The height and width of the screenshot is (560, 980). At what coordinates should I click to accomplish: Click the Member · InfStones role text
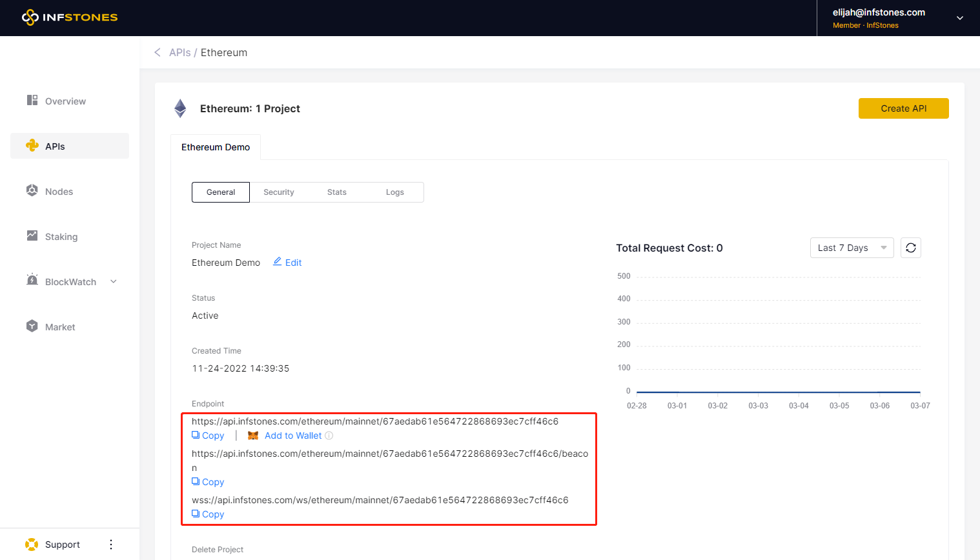pyautogui.click(x=866, y=25)
